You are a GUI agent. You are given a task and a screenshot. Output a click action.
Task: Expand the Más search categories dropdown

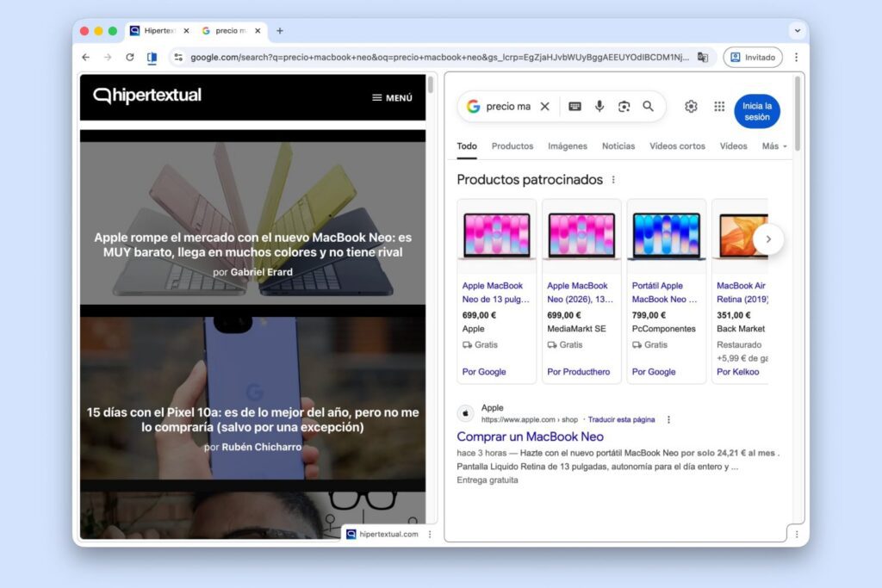773,146
